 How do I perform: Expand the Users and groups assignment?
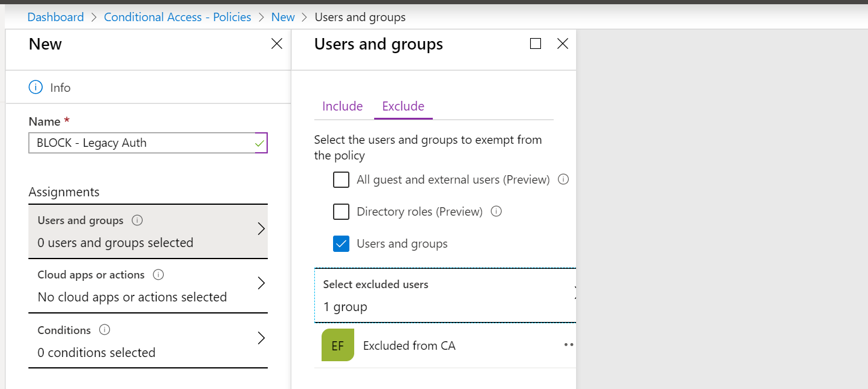point(148,231)
